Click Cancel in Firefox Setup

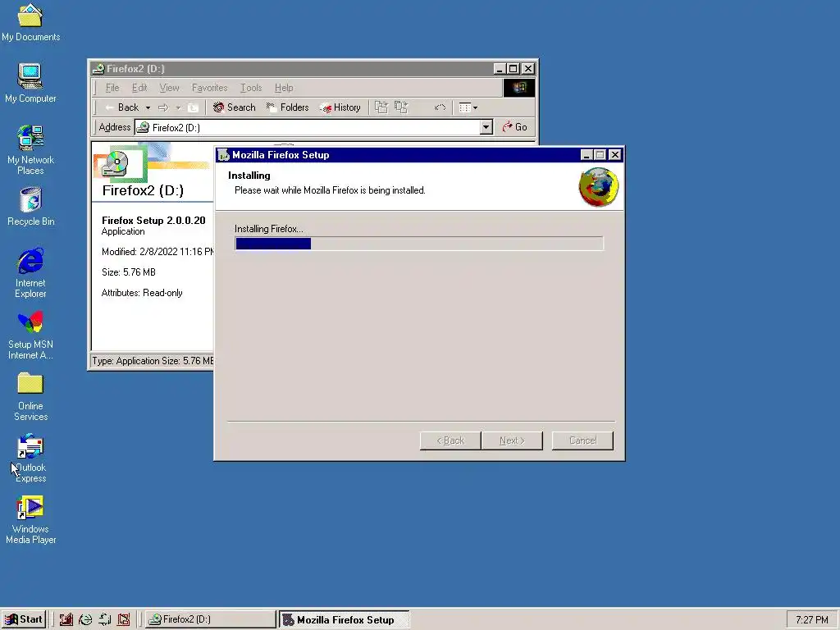click(x=582, y=441)
